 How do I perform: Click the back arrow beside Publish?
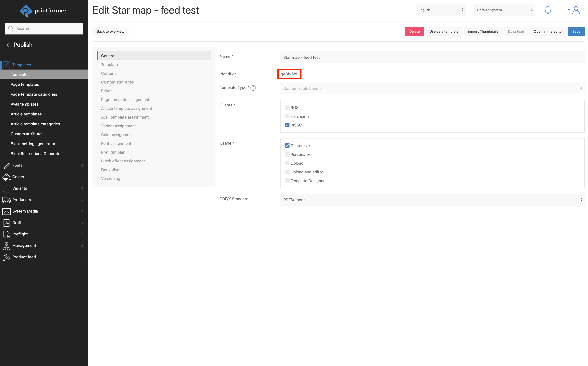click(9, 45)
